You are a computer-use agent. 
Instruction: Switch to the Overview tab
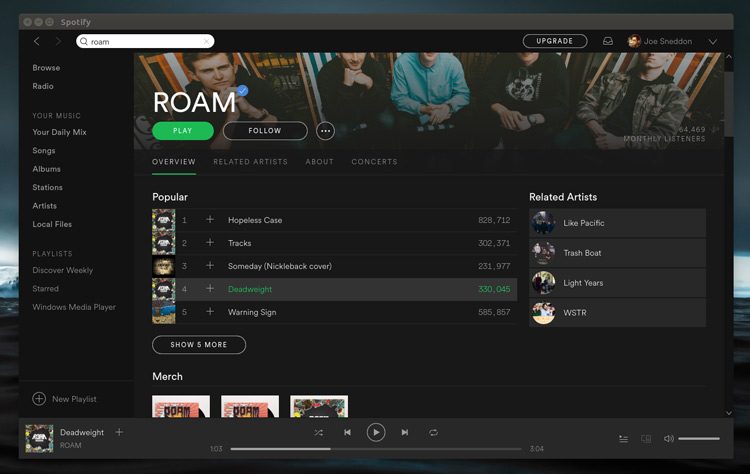click(x=174, y=162)
